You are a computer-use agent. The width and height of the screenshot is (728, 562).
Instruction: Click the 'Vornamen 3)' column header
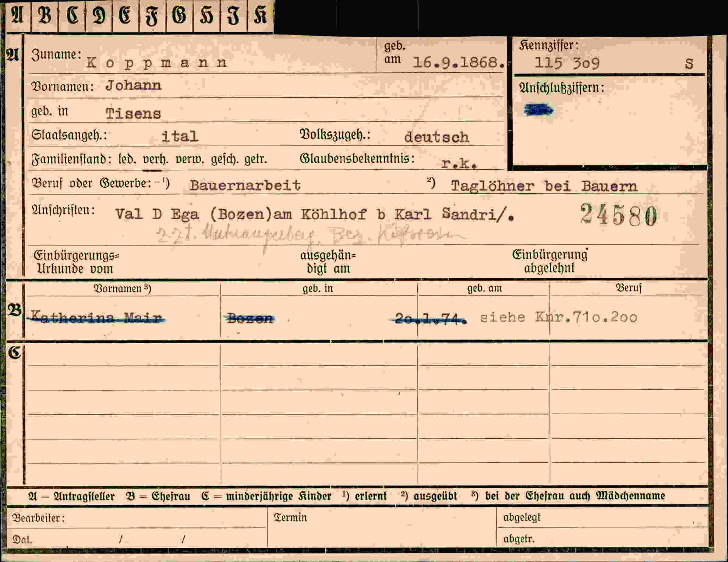[122, 288]
